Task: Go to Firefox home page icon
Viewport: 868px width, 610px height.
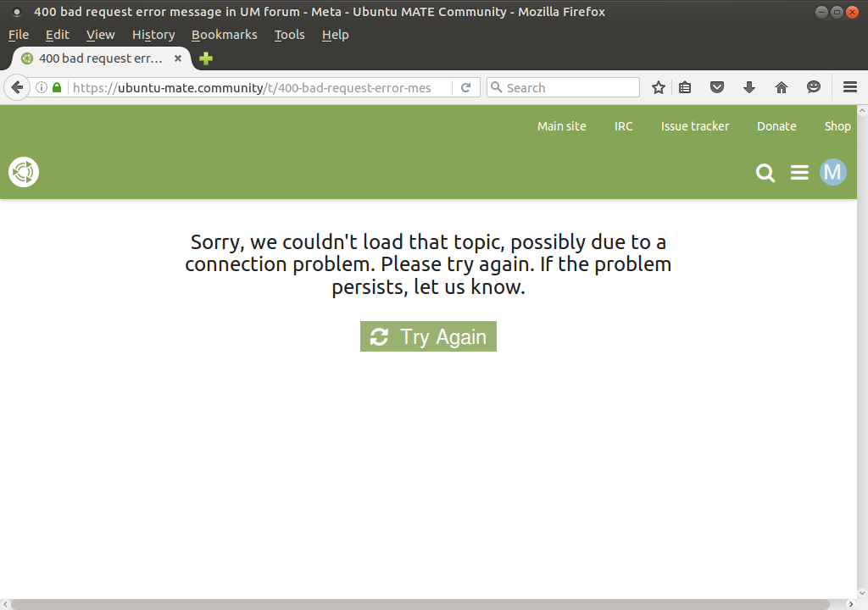Action: [x=781, y=87]
